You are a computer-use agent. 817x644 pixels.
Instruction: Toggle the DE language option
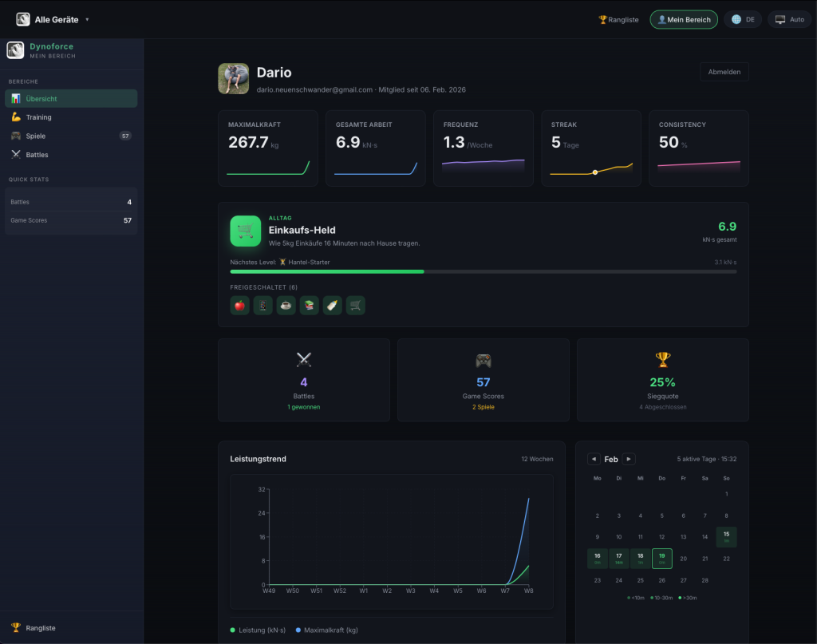(x=743, y=19)
